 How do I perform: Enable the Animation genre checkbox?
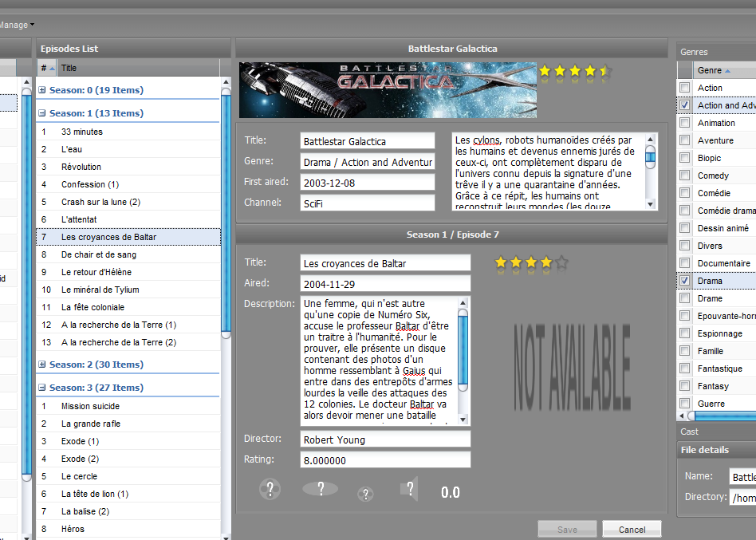pos(685,123)
